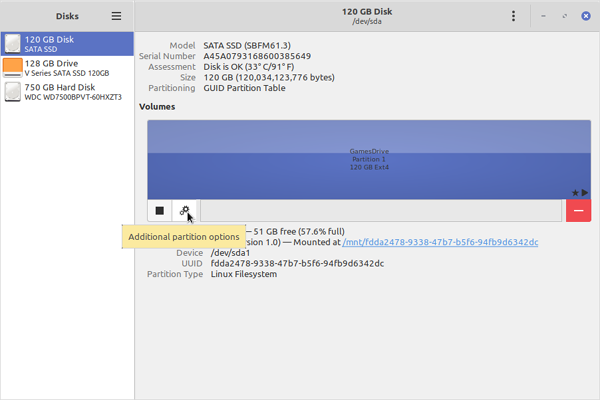
Task: Delete the selected partition with minus button
Action: [578, 211]
